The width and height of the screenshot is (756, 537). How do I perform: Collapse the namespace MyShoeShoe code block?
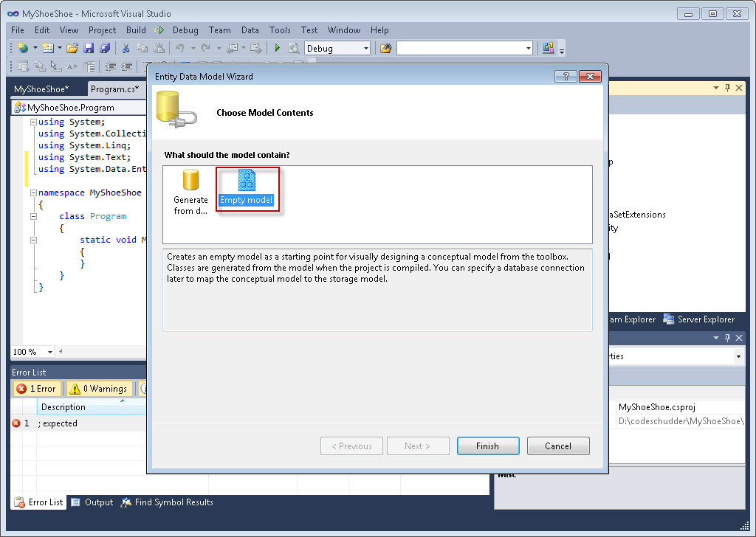33,193
